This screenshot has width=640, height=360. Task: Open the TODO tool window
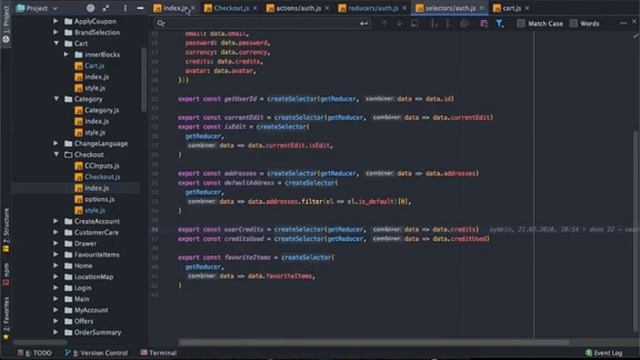tap(35, 353)
